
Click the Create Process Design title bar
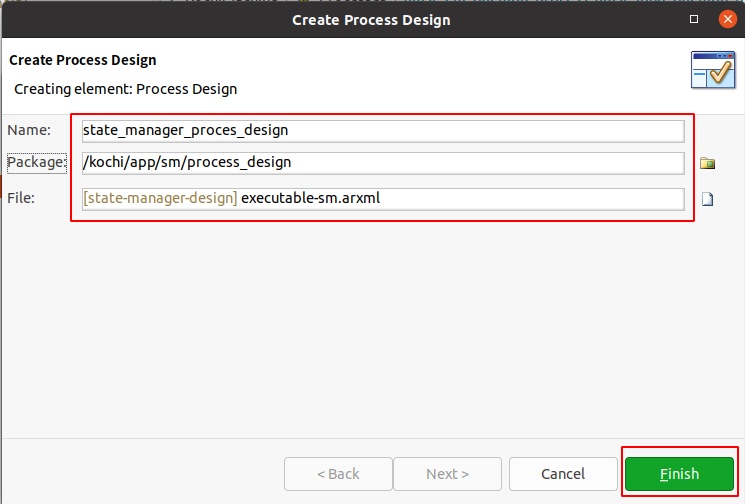tap(371, 20)
